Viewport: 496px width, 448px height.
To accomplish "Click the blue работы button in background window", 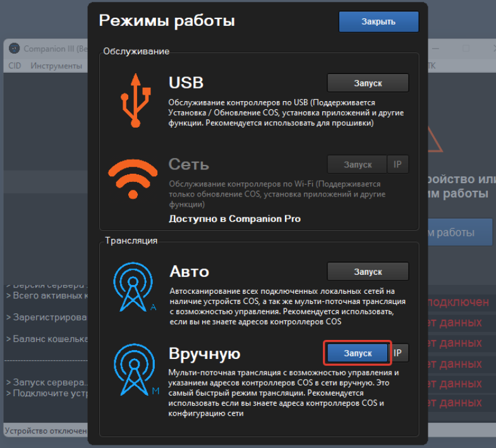I will (x=460, y=233).
